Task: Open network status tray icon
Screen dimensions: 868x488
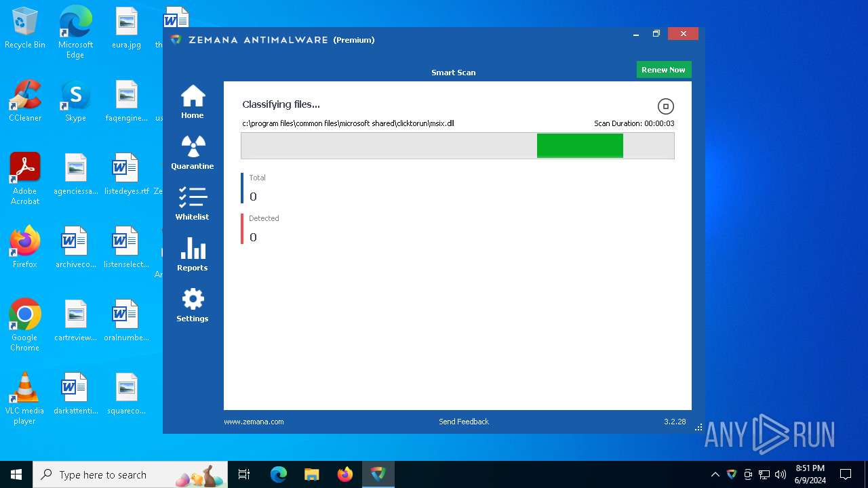Action: point(764,474)
